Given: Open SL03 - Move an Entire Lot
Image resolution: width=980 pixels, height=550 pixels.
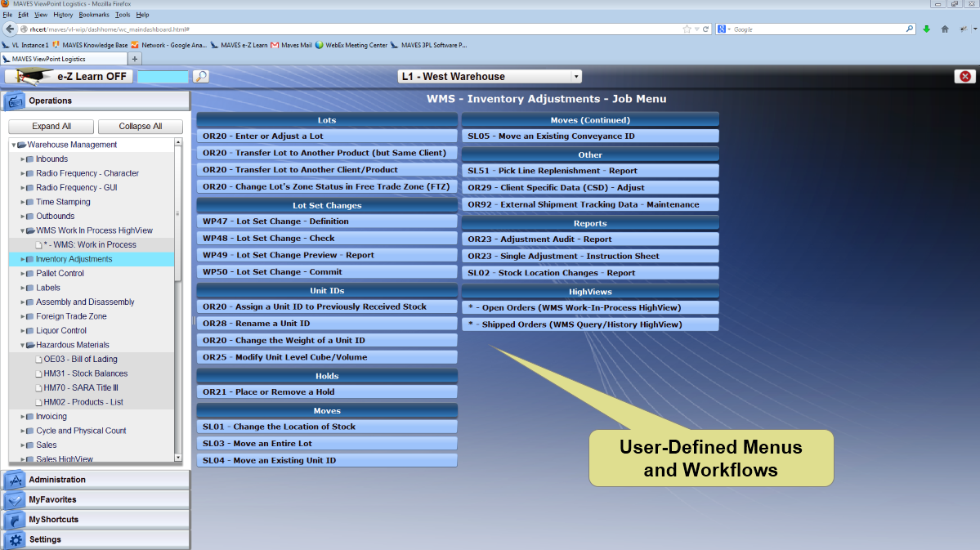Looking at the screenshot, I should point(327,444).
